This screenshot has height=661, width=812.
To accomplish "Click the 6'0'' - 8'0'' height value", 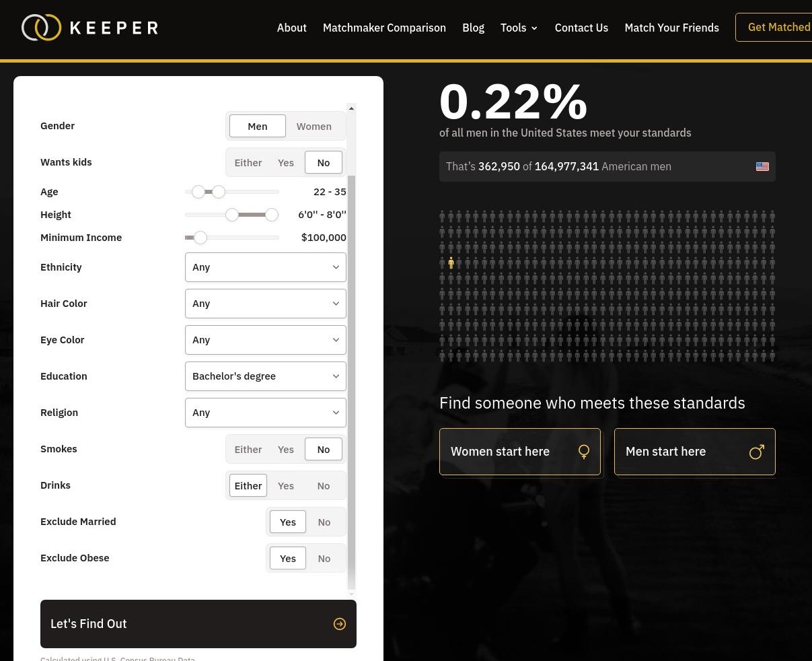I will (x=322, y=215).
